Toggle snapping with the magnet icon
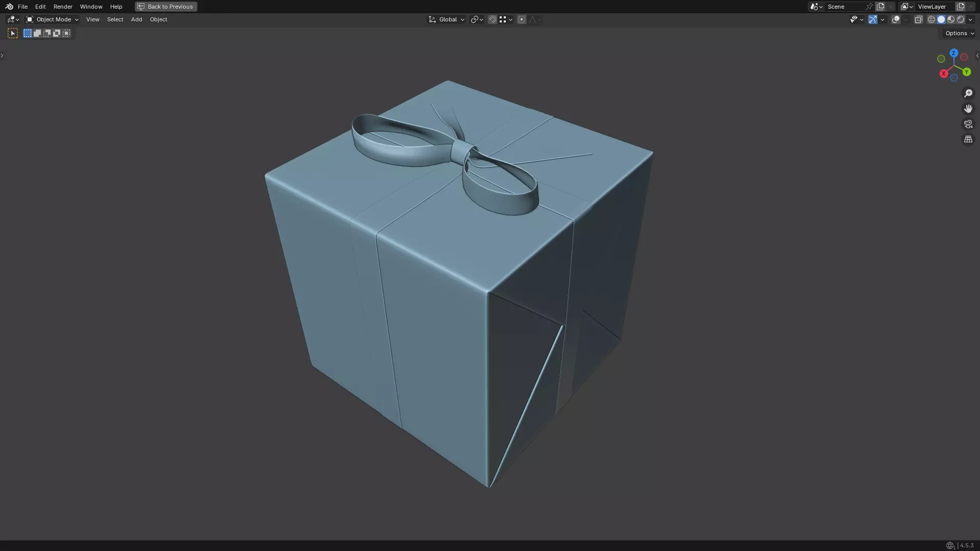 click(492, 19)
